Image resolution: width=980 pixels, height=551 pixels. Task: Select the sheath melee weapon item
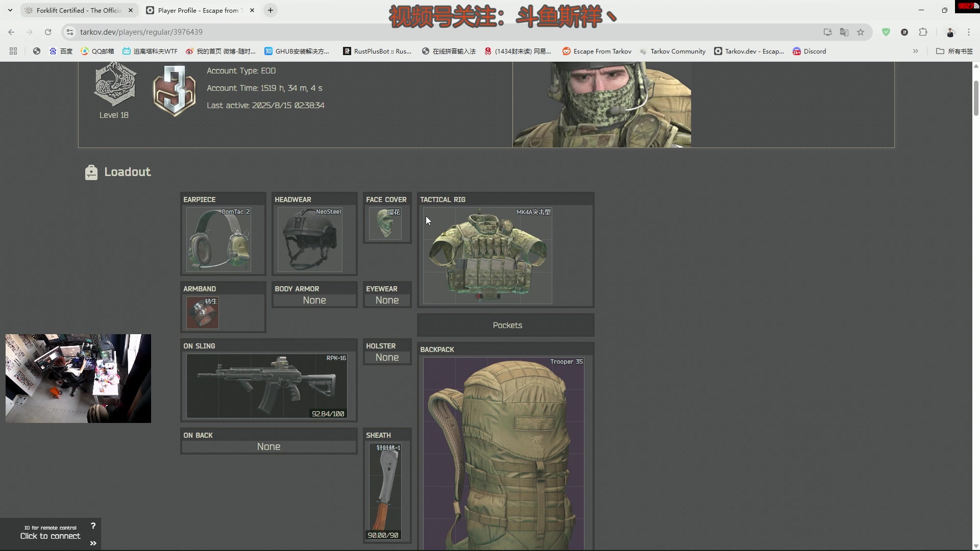pyautogui.click(x=385, y=491)
